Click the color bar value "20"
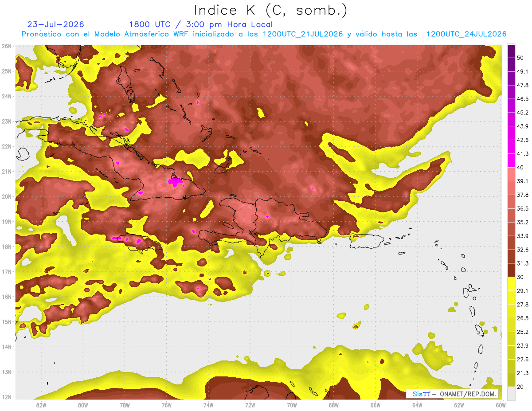 point(520,387)
